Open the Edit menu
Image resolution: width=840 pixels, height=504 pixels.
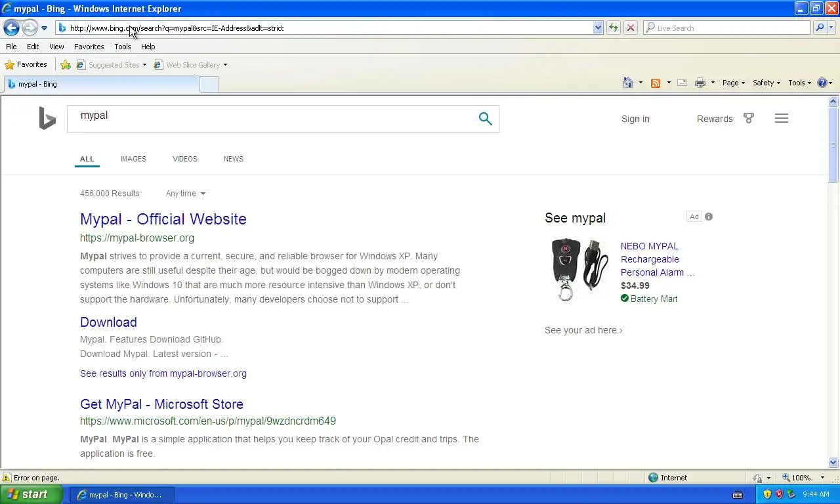coord(33,47)
